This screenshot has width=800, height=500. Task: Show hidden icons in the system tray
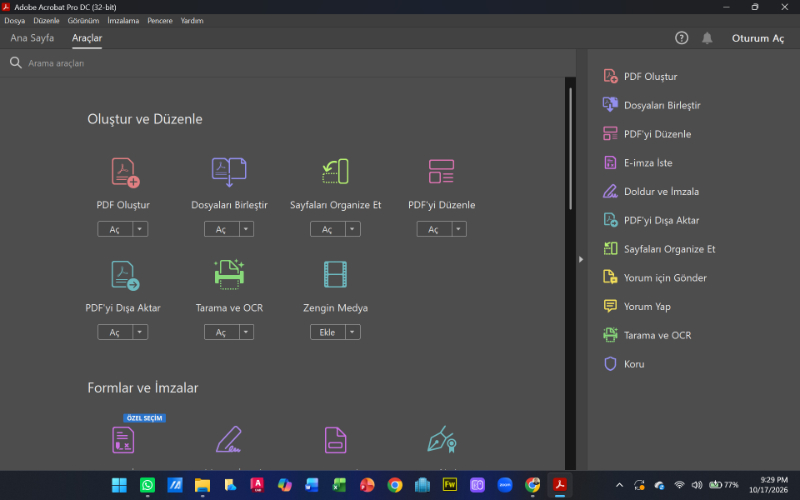(619, 485)
